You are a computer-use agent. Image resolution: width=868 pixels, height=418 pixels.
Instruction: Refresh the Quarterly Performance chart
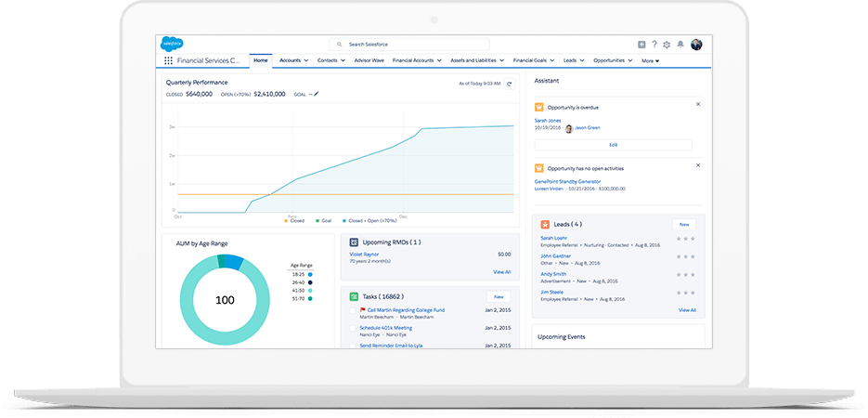click(x=509, y=84)
